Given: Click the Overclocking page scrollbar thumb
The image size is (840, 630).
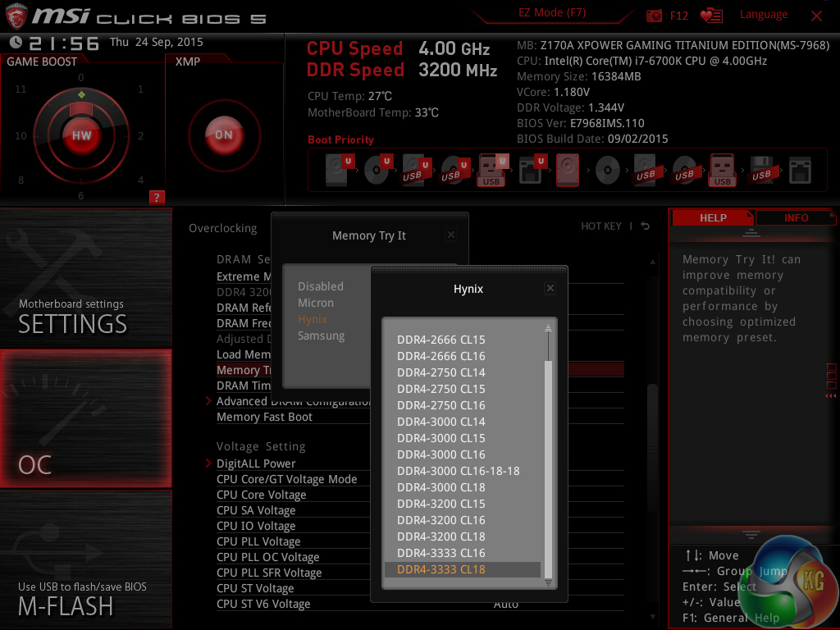Looking at the screenshot, I should [652, 449].
